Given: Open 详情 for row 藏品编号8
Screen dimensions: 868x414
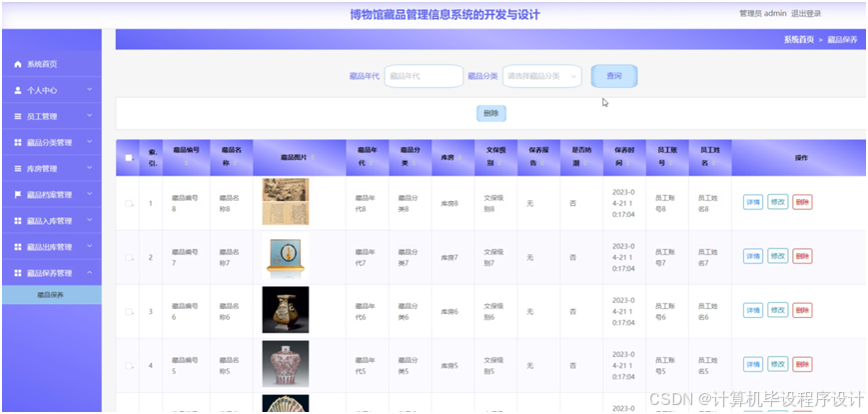Looking at the screenshot, I should tap(753, 202).
